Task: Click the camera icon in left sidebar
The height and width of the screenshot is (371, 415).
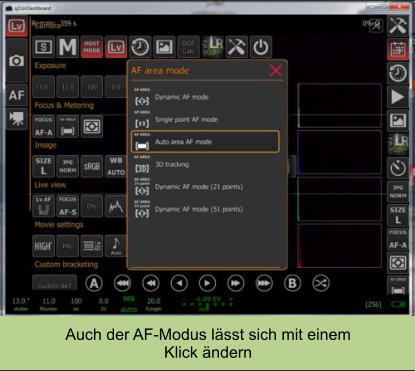Action: pyautogui.click(x=16, y=61)
